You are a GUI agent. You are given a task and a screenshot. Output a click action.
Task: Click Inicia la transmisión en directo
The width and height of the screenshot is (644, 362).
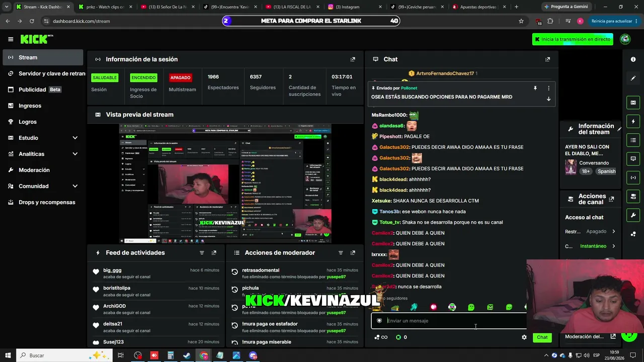573,39
